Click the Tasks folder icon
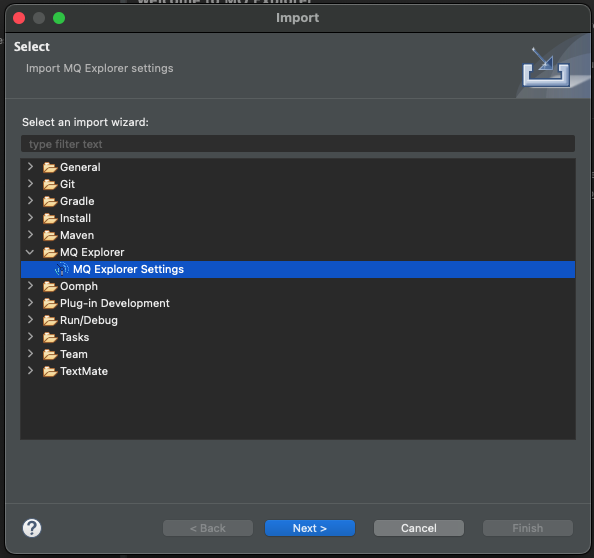594x558 pixels. tap(50, 337)
